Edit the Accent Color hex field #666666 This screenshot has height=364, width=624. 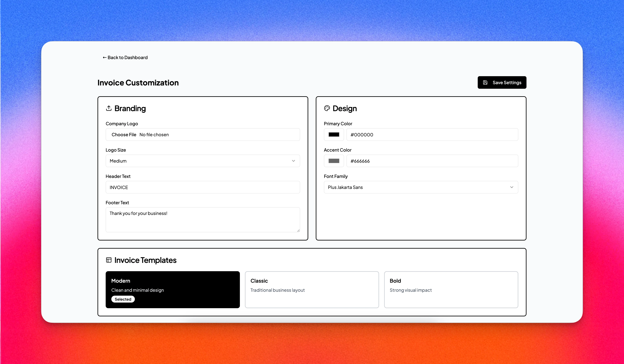tap(432, 161)
